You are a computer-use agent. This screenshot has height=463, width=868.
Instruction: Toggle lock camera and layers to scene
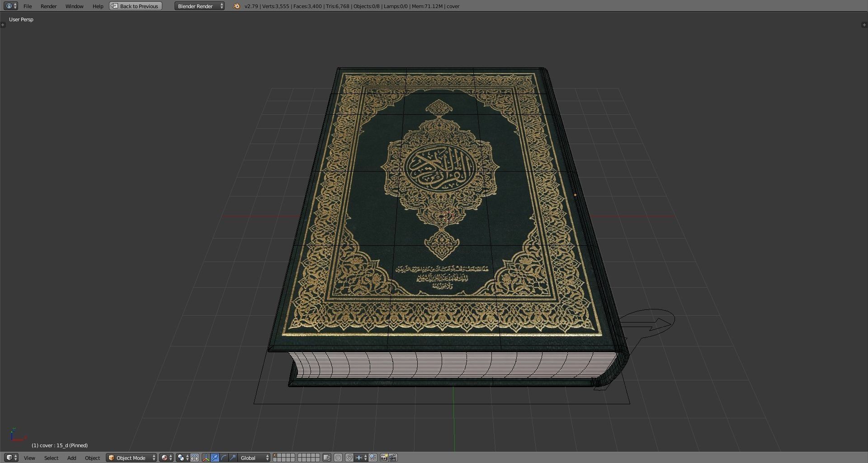[327, 458]
